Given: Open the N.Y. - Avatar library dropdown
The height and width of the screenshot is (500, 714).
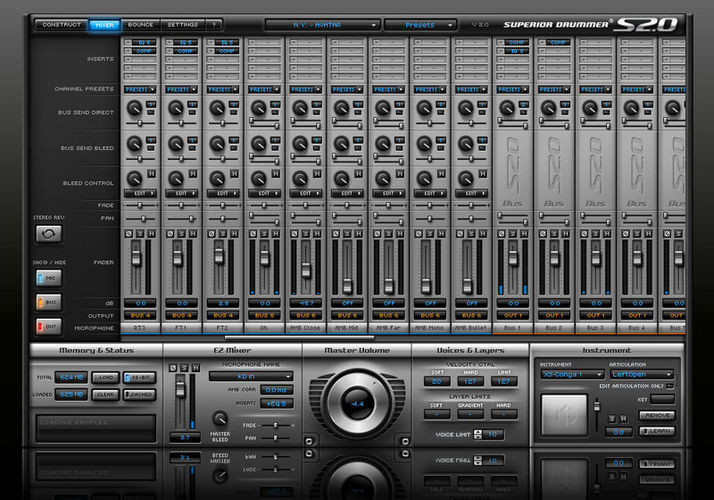Looking at the screenshot, I should (322, 25).
